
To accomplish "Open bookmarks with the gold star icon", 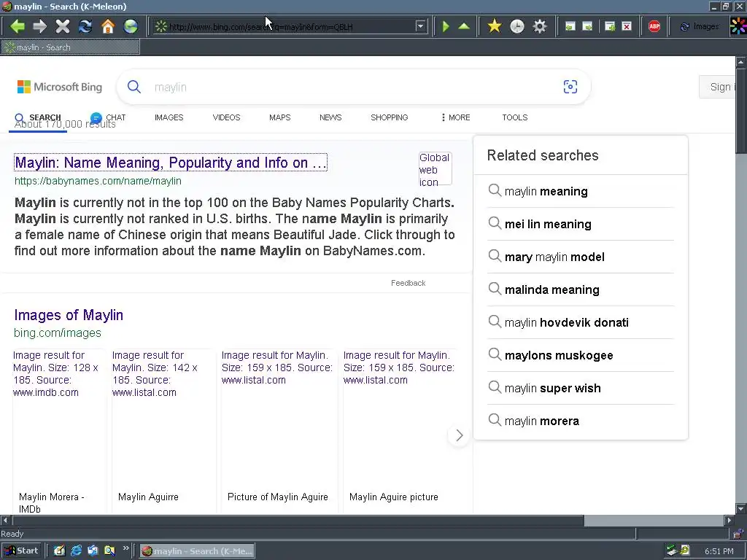I will click(x=495, y=26).
